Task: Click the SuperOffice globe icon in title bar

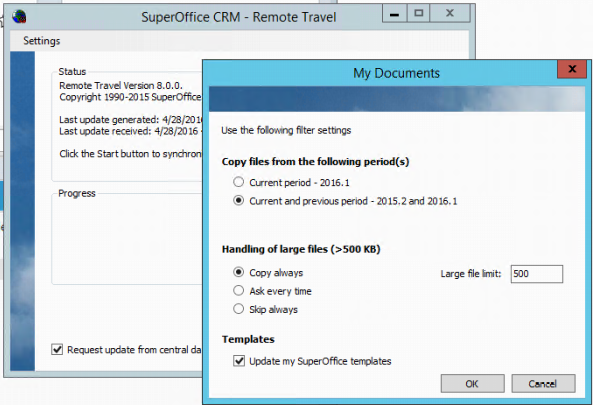Action: coord(19,17)
